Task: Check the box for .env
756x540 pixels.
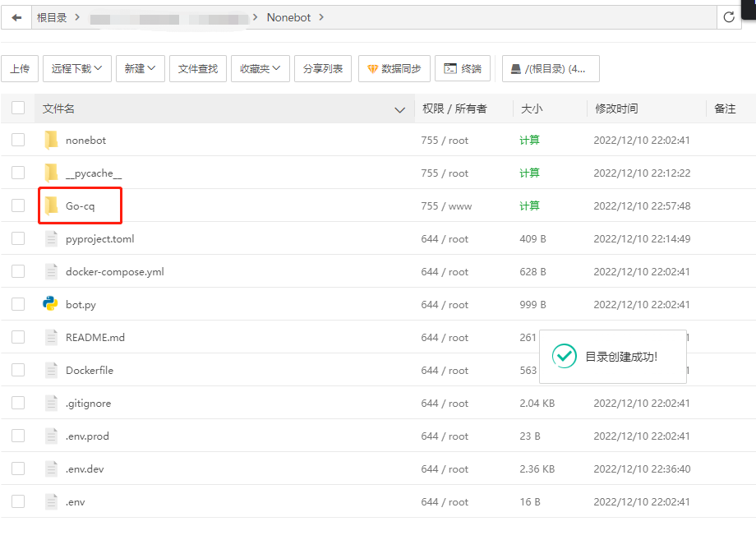Action: 18,501
